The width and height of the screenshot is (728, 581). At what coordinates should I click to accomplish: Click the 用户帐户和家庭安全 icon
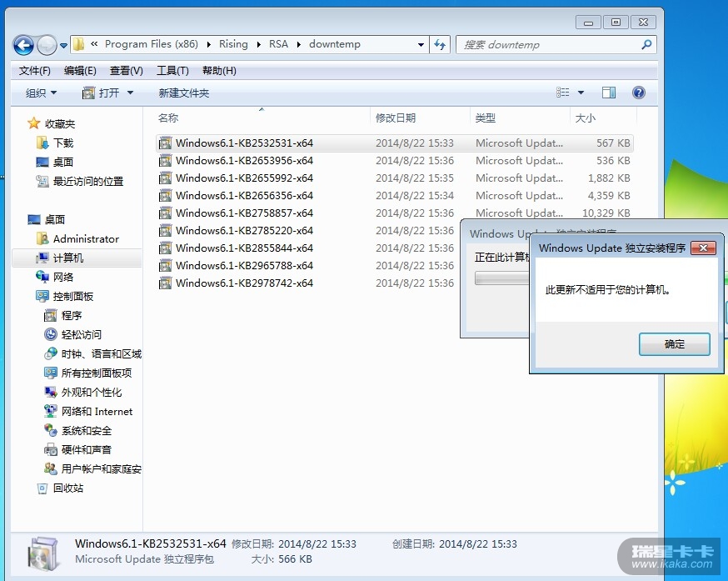(x=50, y=468)
